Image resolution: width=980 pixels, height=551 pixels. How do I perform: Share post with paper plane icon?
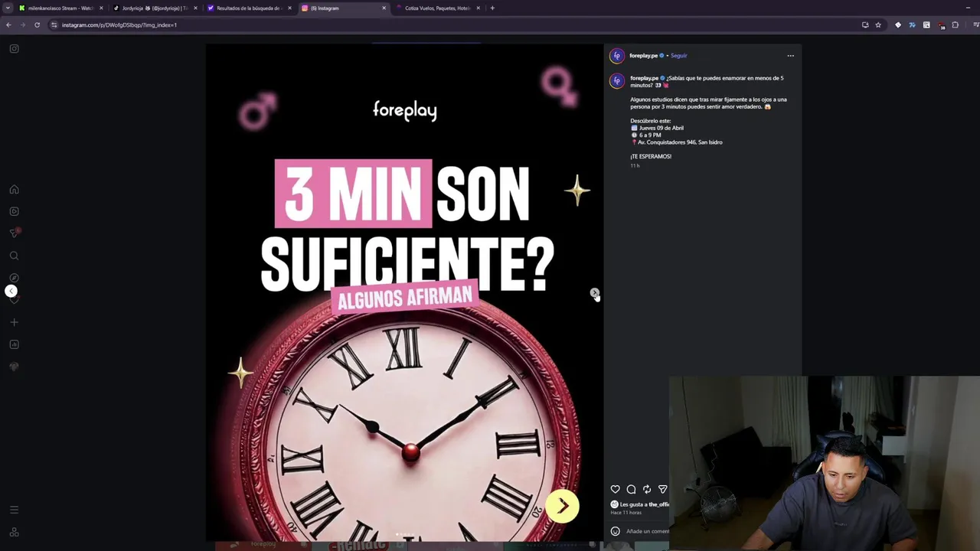663,489
